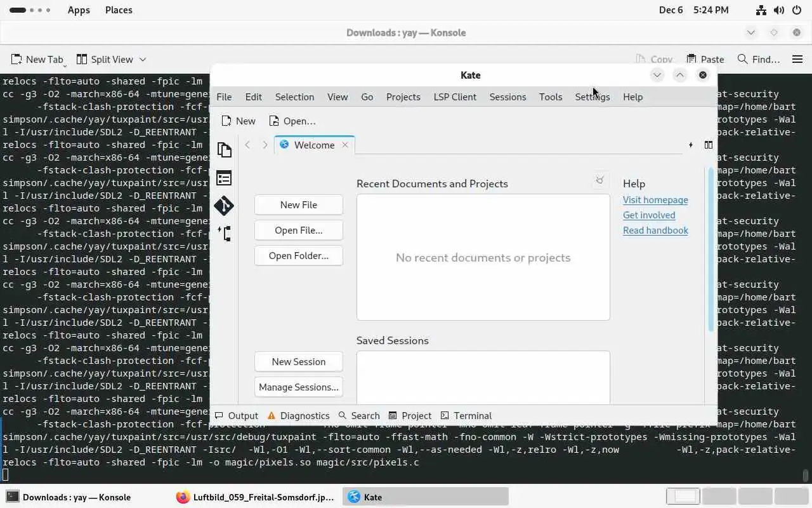
Task: Open the Go menu
Action: pyautogui.click(x=367, y=97)
